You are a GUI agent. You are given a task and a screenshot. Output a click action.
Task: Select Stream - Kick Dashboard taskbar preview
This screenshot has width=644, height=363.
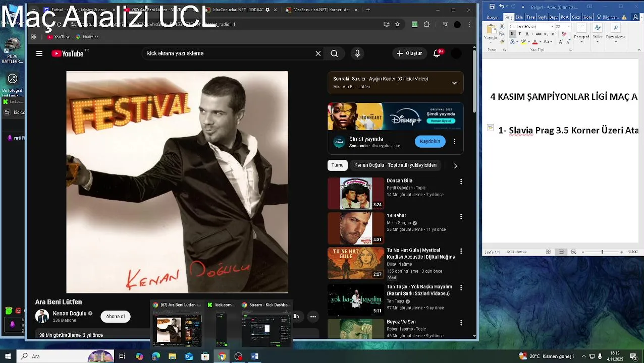click(266, 324)
